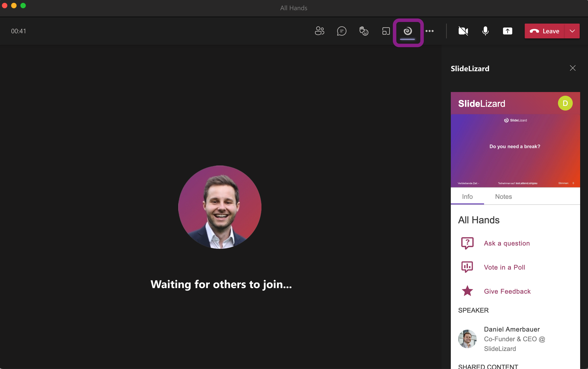
Task: Click the meeting timer 00:41
Action: click(18, 31)
